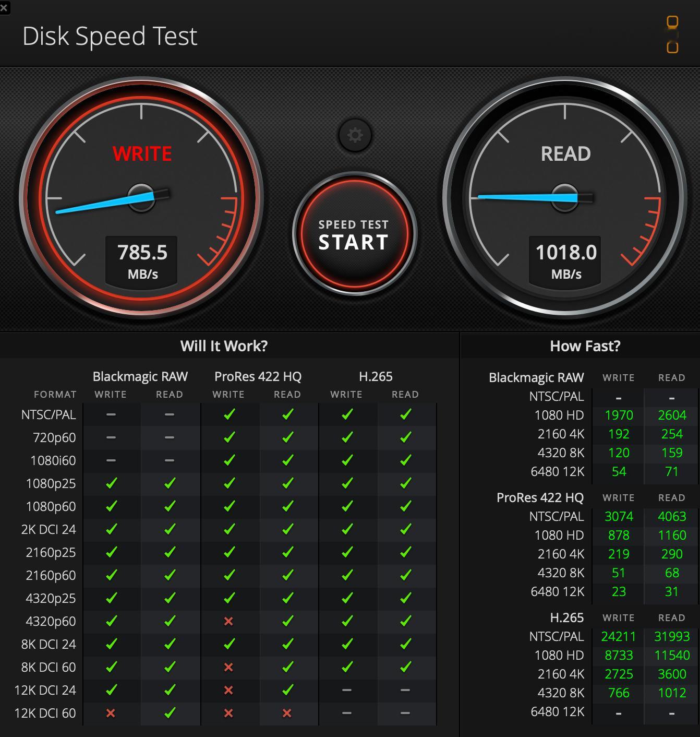Viewport: 700px width, 737px height.
Task: Click the ProRes 422 HQ column heading
Action: [x=258, y=376]
